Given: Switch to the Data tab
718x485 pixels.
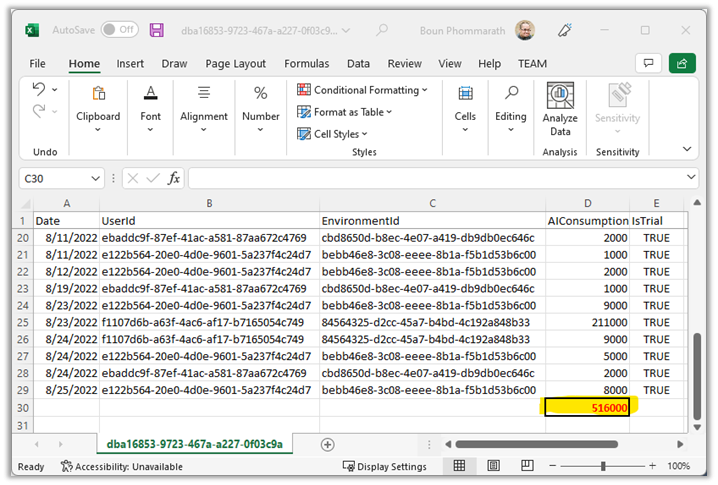Looking at the screenshot, I should pos(358,64).
